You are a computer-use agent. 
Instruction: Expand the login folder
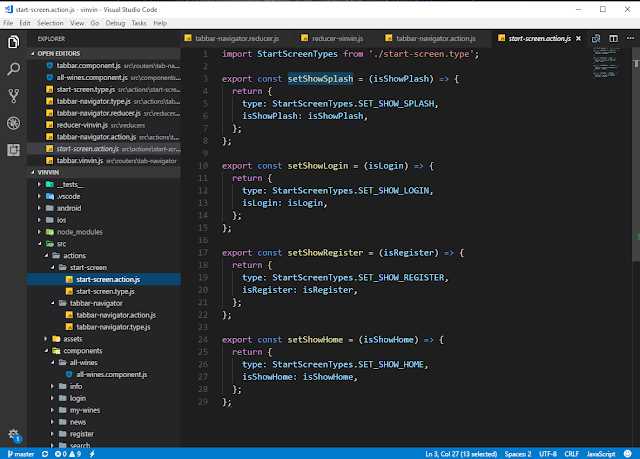click(x=104, y=398)
